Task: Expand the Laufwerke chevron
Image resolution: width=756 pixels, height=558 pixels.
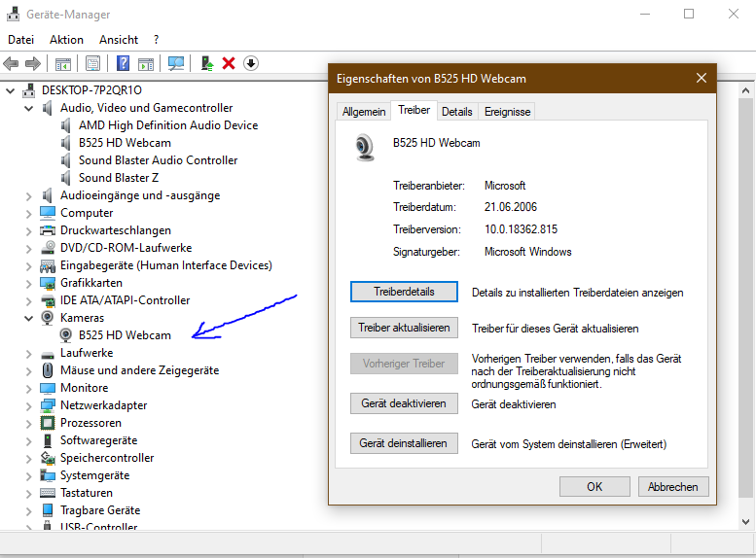Action: pos(29,354)
